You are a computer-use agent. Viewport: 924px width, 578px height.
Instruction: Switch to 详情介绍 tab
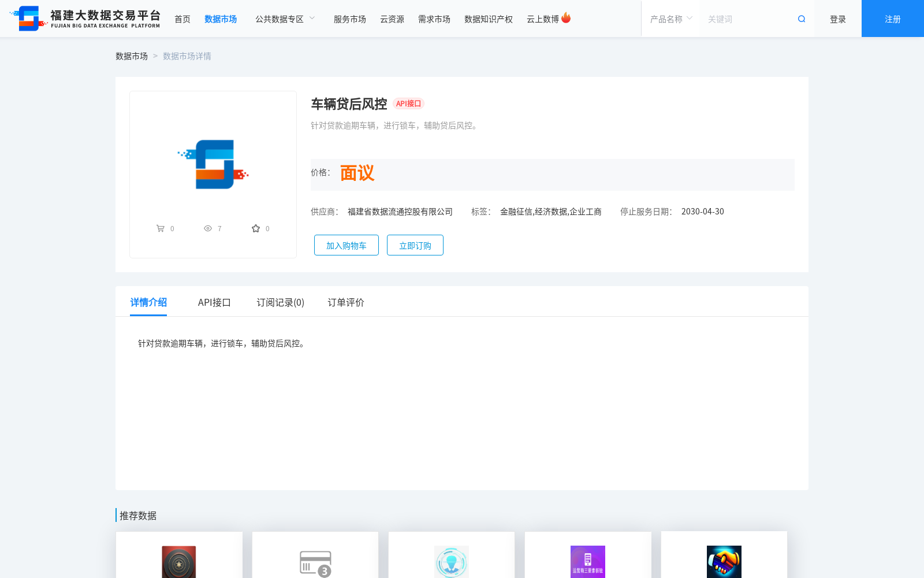pyautogui.click(x=148, y=302)
